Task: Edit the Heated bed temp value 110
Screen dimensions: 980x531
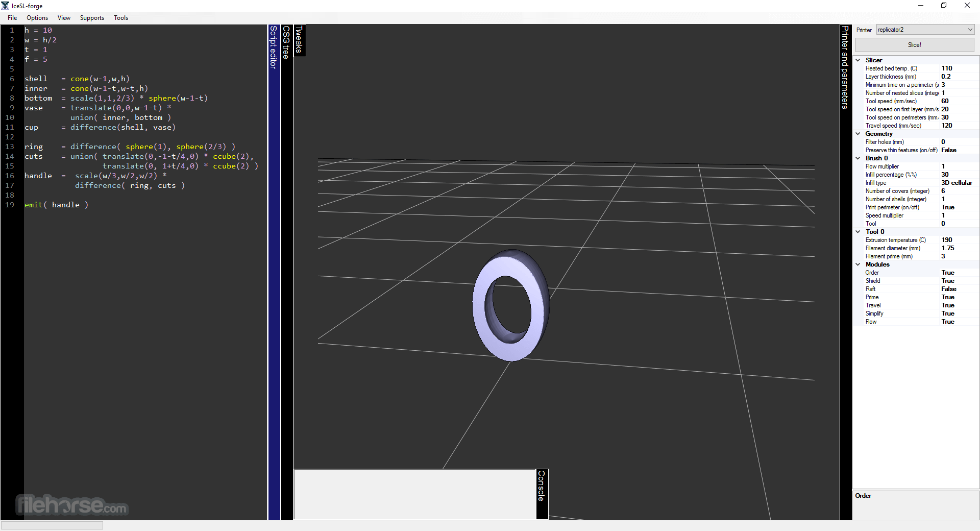Action: (x=947, y=68)
